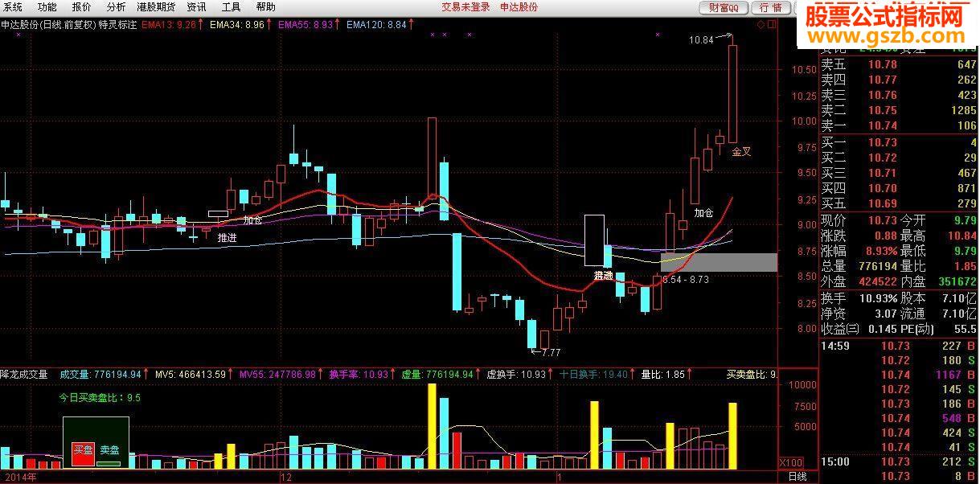Image resolution: width=980 pixels, height=484 pixels.
Task: Click the square icon atop the chart
Action: (772, 25)
